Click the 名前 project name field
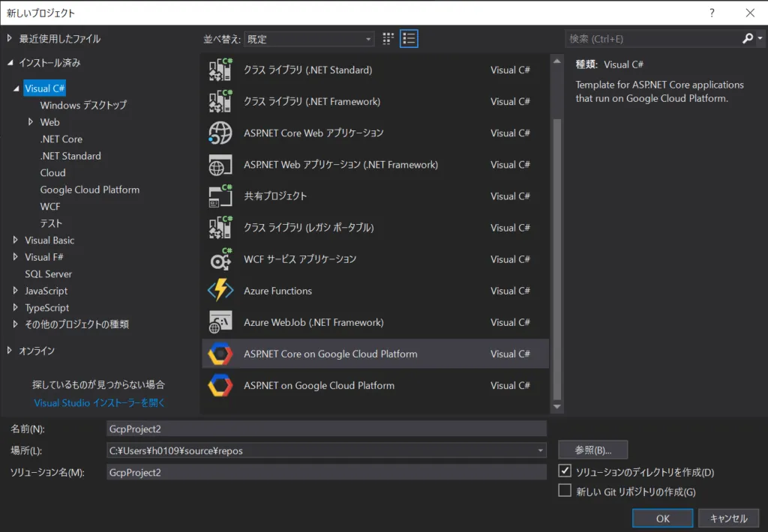 pyautogui.click(x=326, y=429)
